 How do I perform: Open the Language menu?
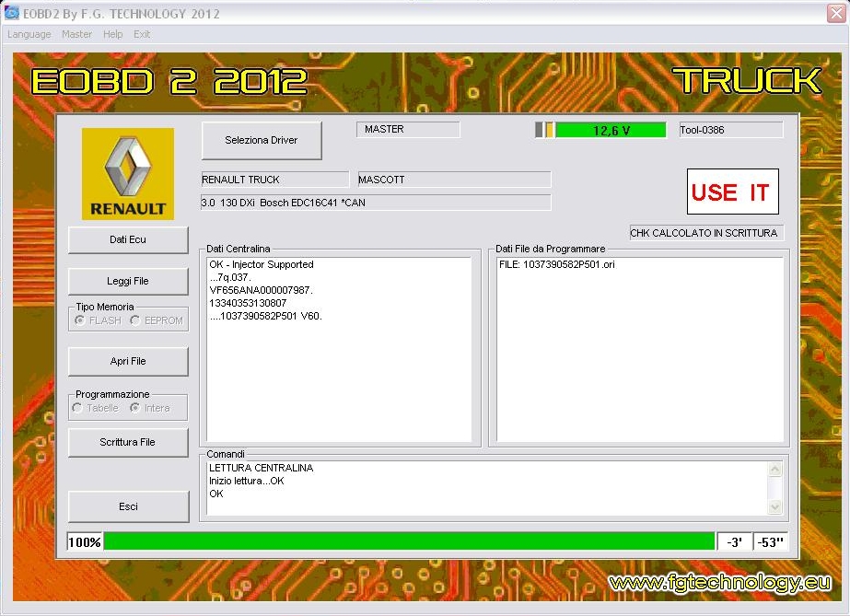29,34
